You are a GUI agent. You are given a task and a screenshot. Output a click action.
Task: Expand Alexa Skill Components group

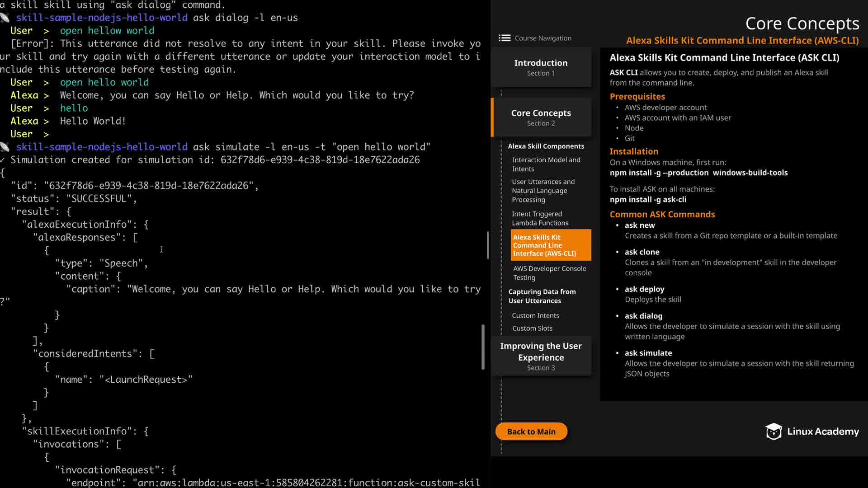pos(546,146)
